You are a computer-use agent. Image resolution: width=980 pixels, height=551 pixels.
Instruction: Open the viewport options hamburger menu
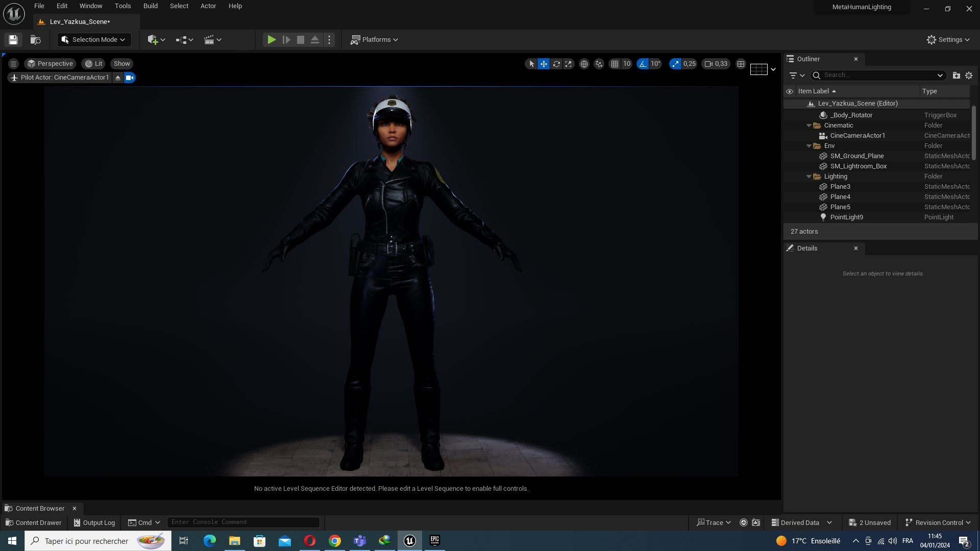coord(13,64)
